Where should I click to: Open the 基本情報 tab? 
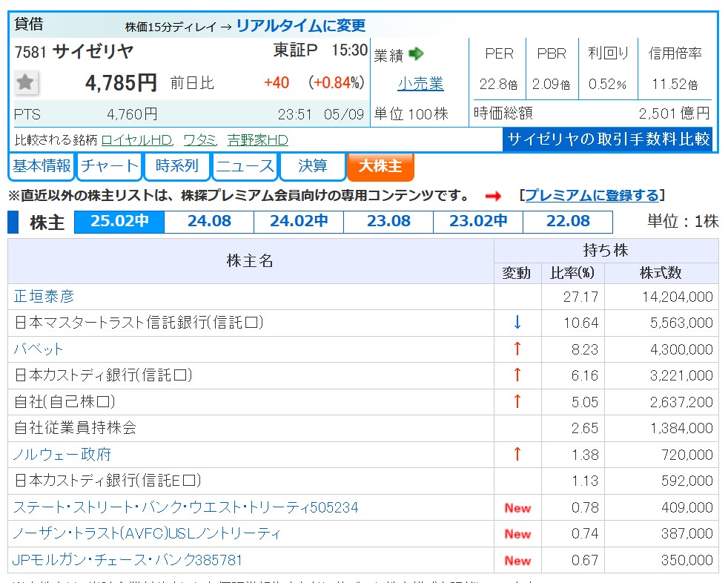[x=42, y=166]
